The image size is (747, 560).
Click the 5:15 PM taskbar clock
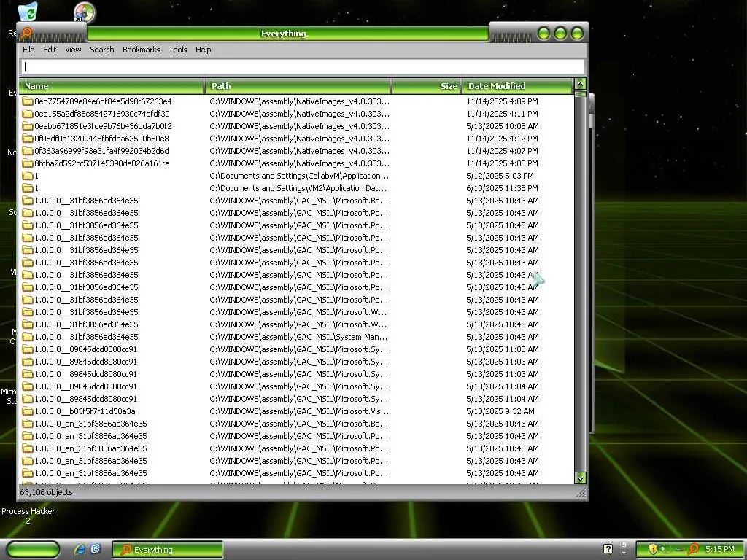pos(719,549)
